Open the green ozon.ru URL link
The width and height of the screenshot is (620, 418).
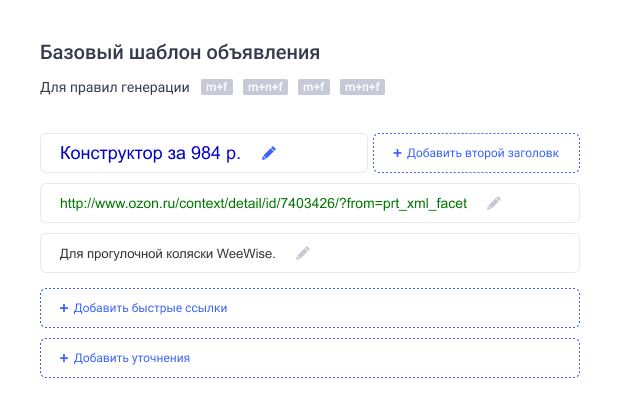pyautogui.click(x=263, y=203)
